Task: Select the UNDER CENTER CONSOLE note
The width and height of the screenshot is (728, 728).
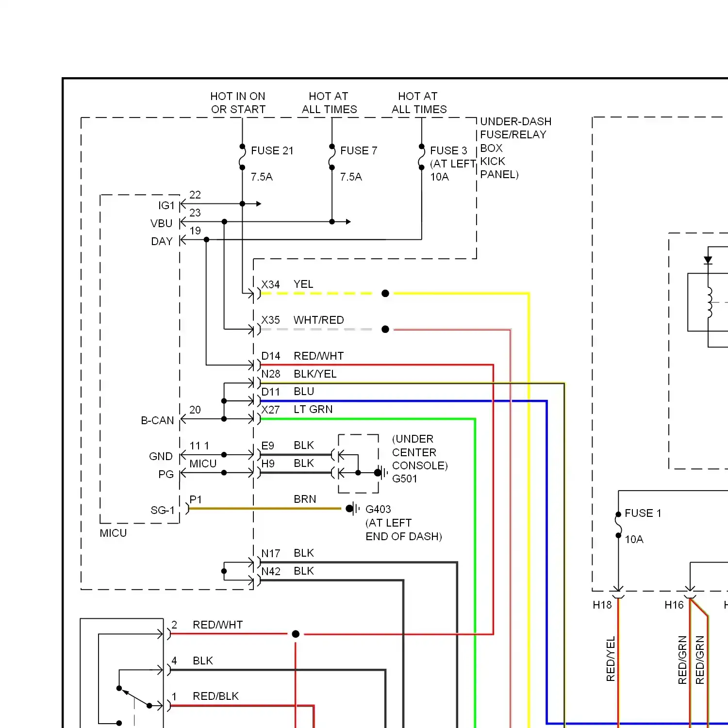Action: tap(419, 452)
